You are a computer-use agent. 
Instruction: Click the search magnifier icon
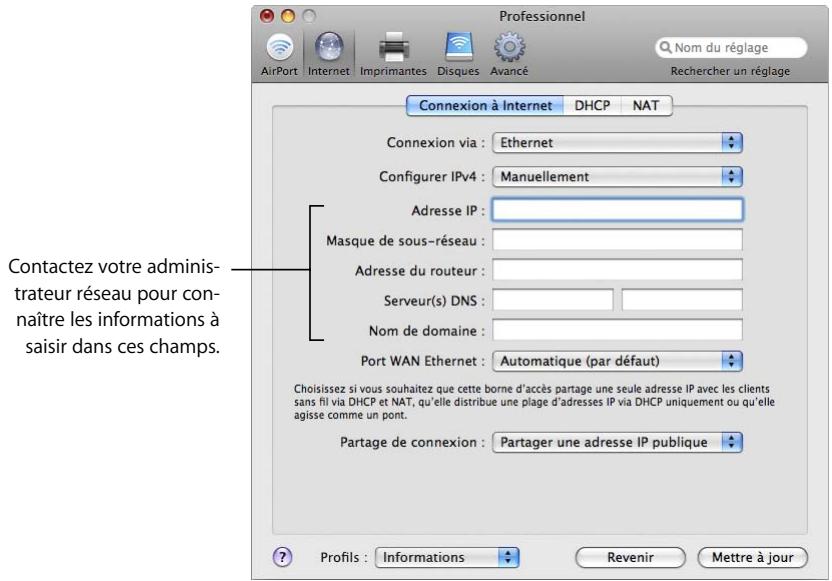[665, 48]
